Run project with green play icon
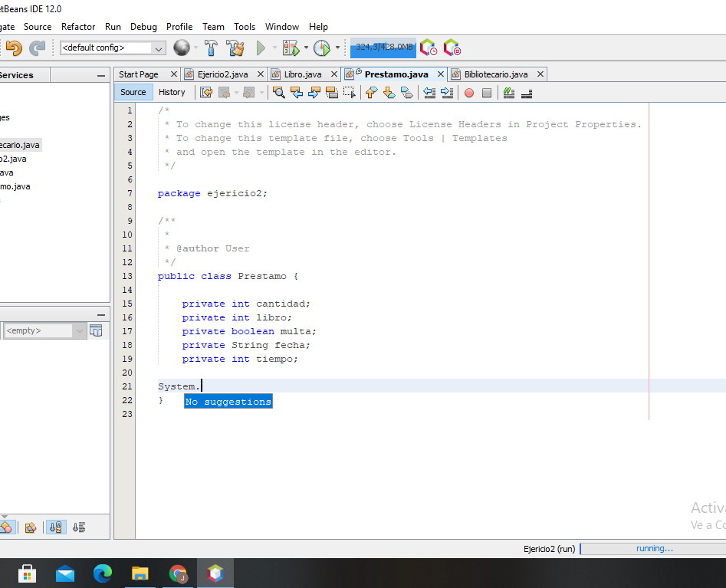726x588 pixels. tap(261, 48)
